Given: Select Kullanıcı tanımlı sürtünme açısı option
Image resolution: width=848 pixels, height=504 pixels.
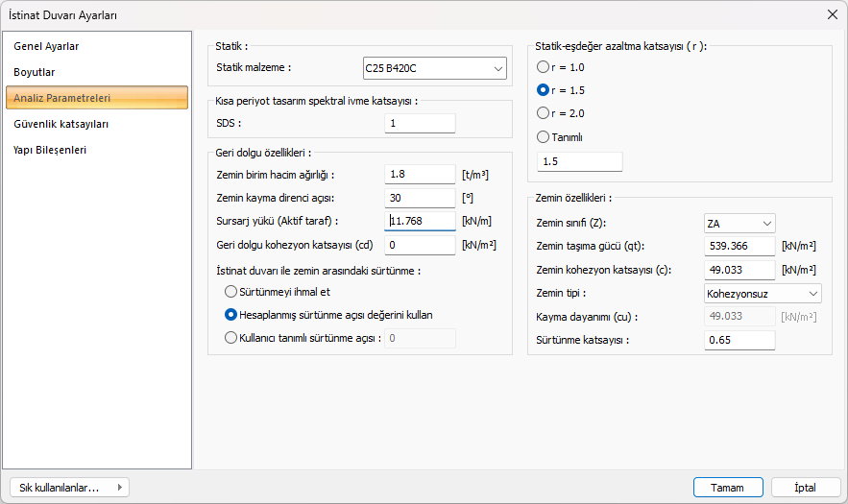Looking at the screenshot, I should 230,338.
